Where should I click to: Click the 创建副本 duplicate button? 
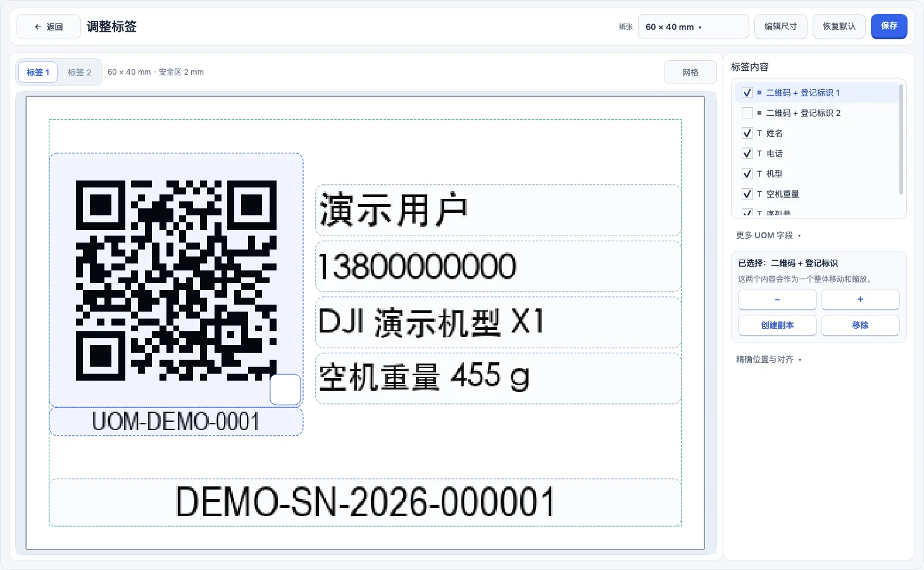[x=777, y=325]
